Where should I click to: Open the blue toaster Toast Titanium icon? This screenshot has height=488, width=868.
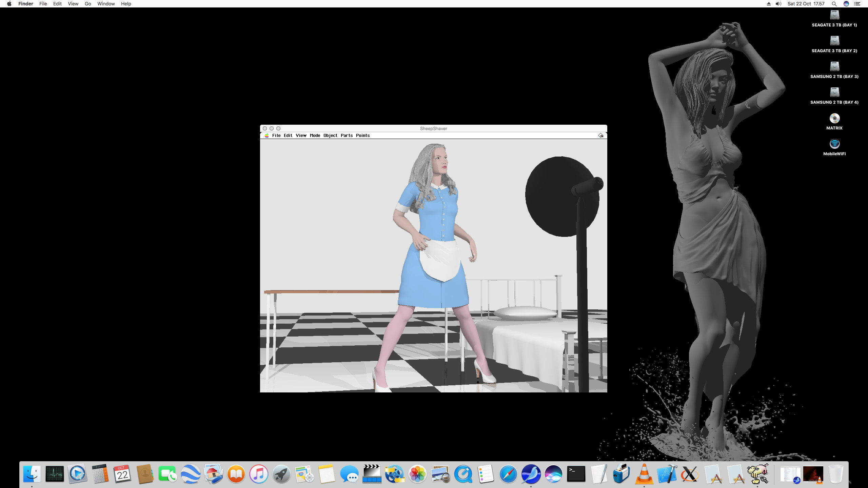point(622,474)
